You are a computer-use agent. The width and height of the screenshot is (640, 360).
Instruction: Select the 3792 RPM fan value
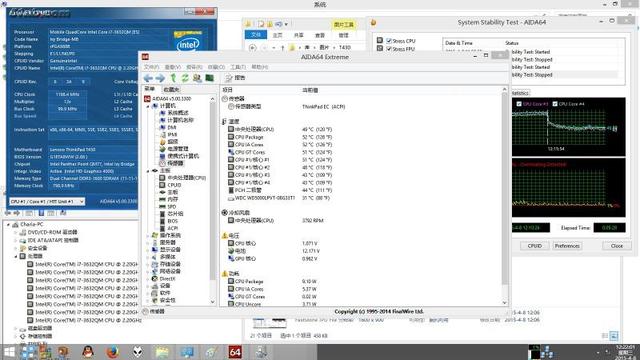pyautogui.click(x=313, y=221)
